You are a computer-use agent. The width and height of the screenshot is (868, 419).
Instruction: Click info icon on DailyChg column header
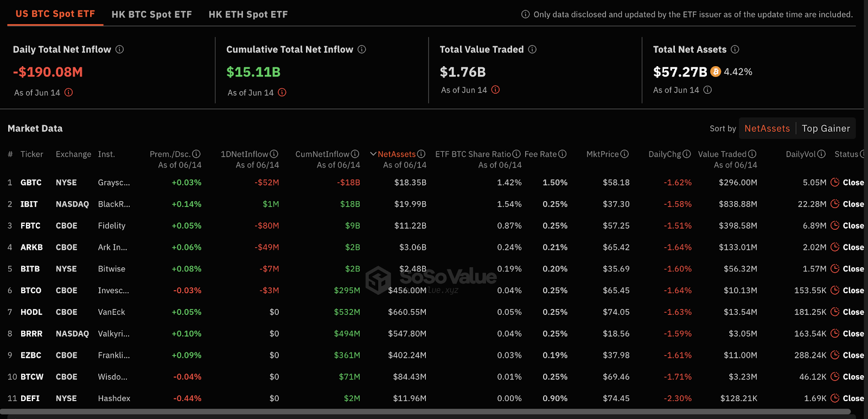tap(687, 154)
